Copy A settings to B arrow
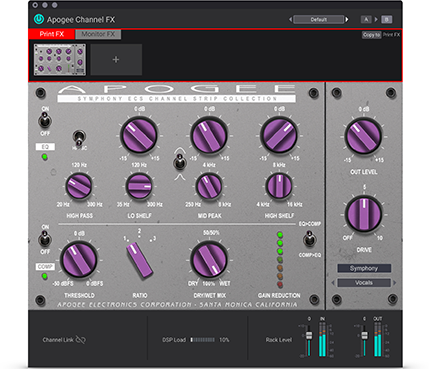This screenshot has height=369, width=429. point(376,20)
